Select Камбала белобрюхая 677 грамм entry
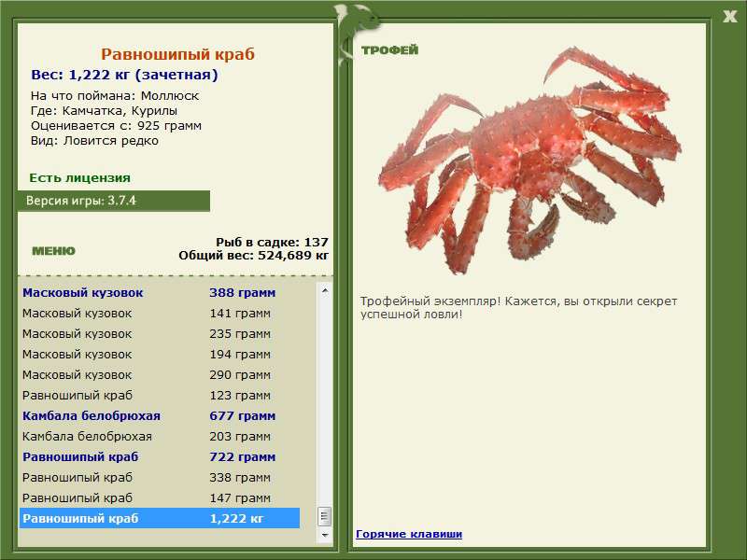The width and height of the screenshot is (747, 560). click(160, 415)
